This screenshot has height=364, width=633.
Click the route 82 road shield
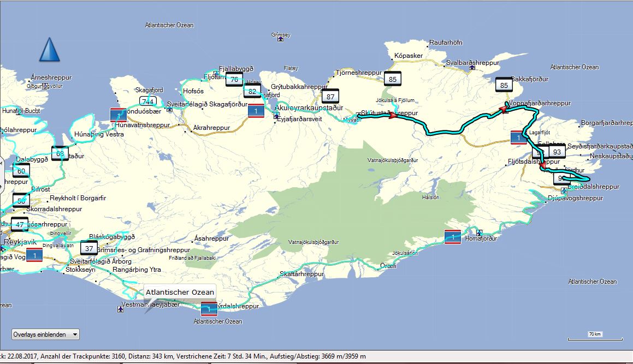pos(252,91)
